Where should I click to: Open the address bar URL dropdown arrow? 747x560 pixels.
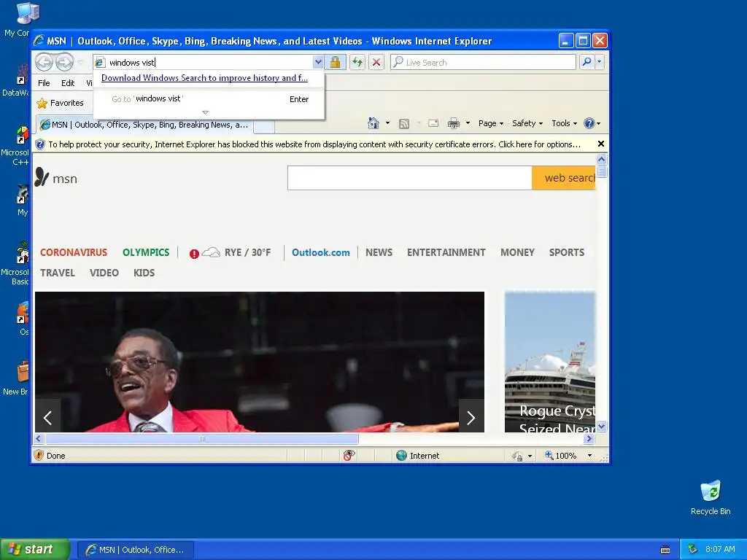318,62
